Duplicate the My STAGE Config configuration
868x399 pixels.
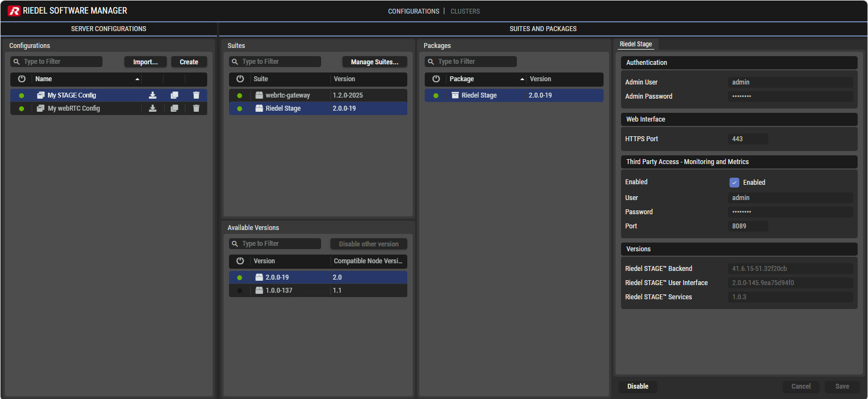(174, 95)
